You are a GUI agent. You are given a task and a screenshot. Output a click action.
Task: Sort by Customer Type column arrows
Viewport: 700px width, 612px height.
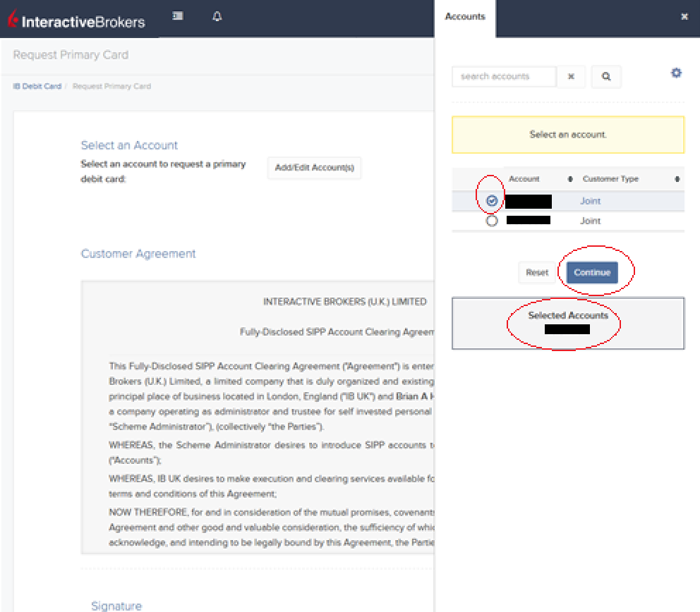pyautogui.click(x=677, y=179)
